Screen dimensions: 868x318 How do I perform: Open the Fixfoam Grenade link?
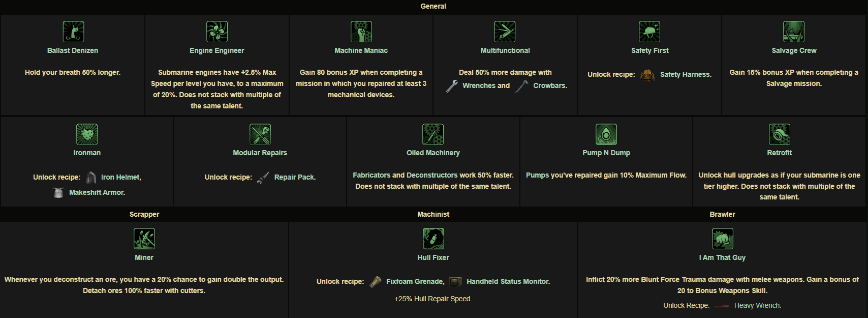pos(415,282)
